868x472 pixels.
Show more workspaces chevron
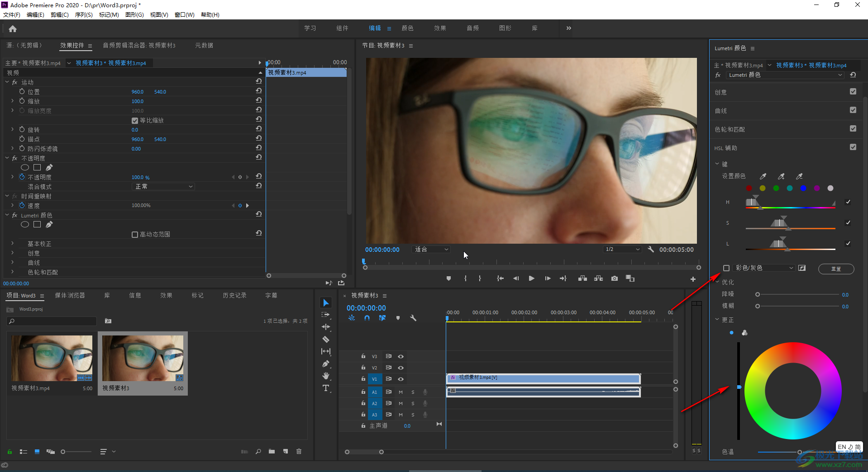[568, 28]
